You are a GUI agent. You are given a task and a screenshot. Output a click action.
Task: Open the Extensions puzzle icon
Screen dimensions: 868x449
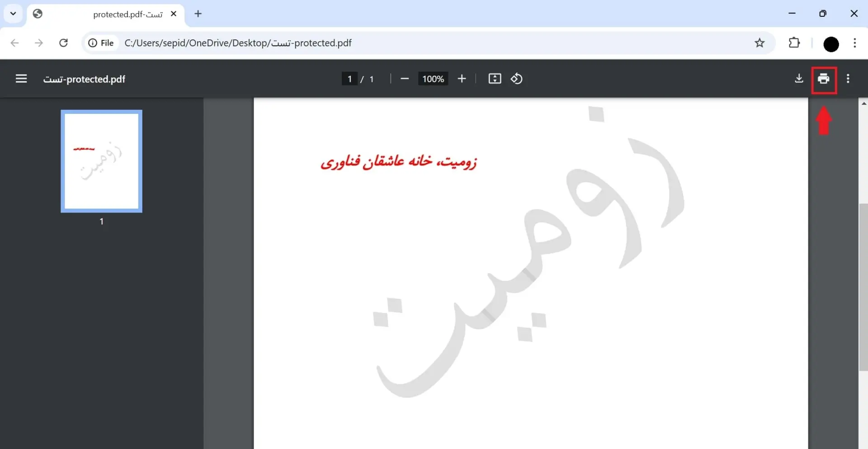(x=794, y=43)
